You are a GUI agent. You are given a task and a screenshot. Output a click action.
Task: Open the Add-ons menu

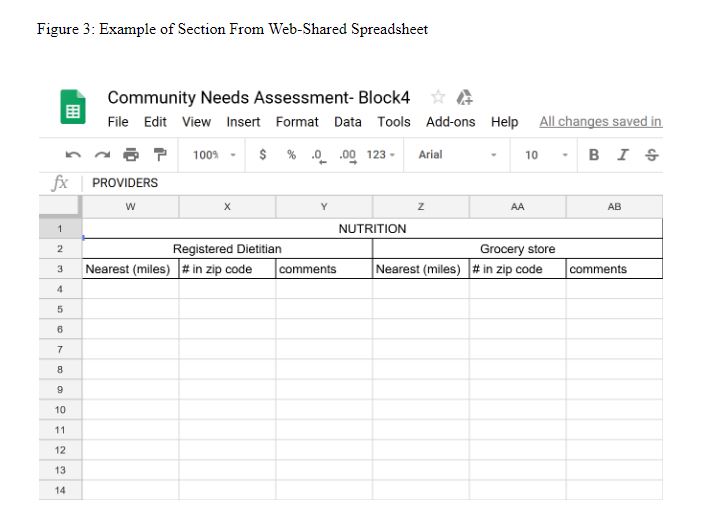(x=451, y=122)
